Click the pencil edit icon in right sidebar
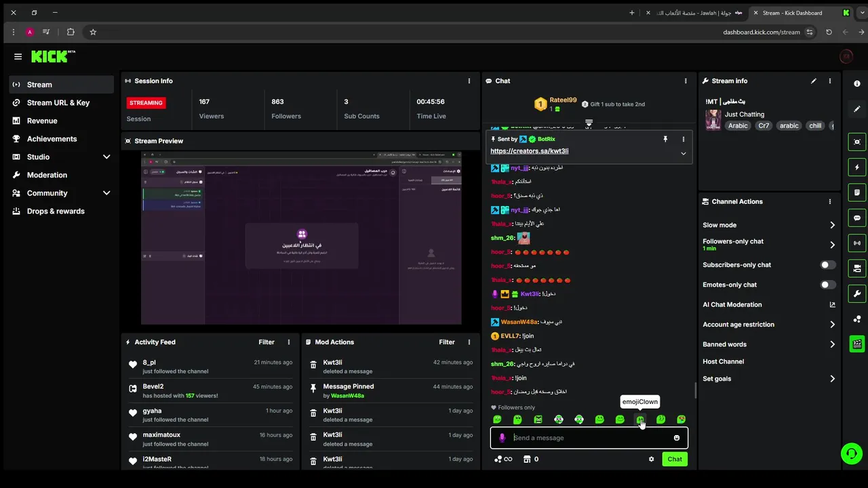 (x=857, y=108)
